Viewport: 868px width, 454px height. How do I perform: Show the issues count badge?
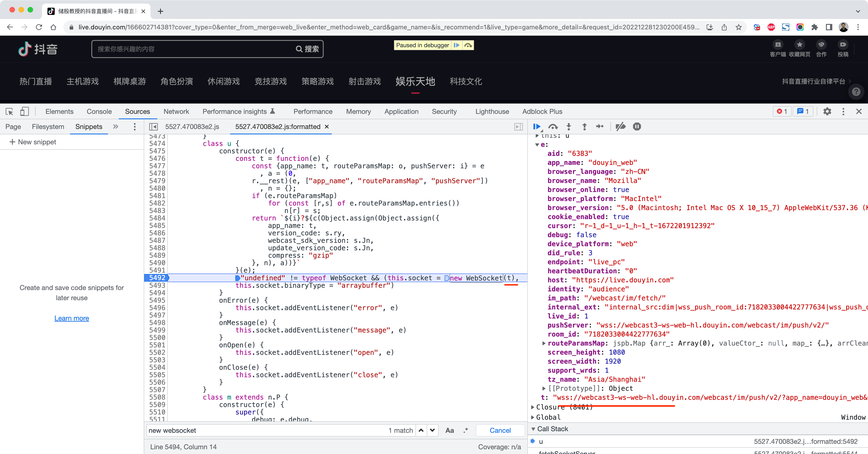(x=803, y=112)
